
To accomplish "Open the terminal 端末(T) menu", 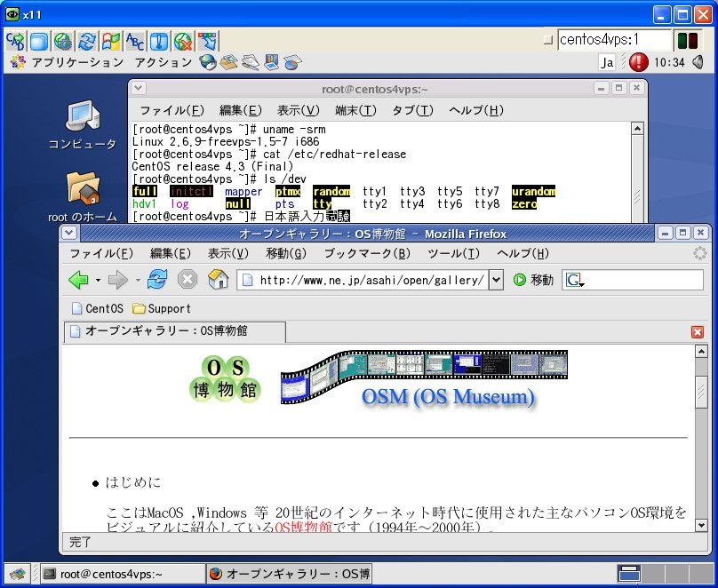I will coord(355,110).
